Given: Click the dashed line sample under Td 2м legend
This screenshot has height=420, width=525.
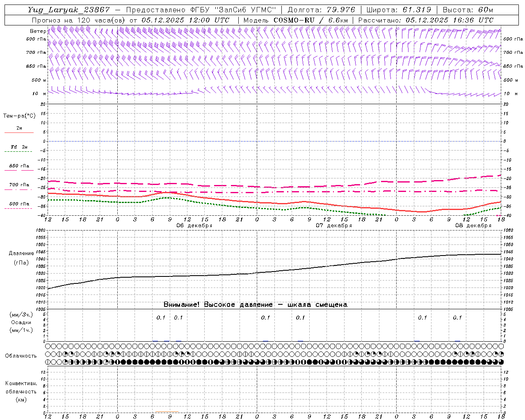Looking at the screenshot, I should pyautogui.click(x=18, y=152).
